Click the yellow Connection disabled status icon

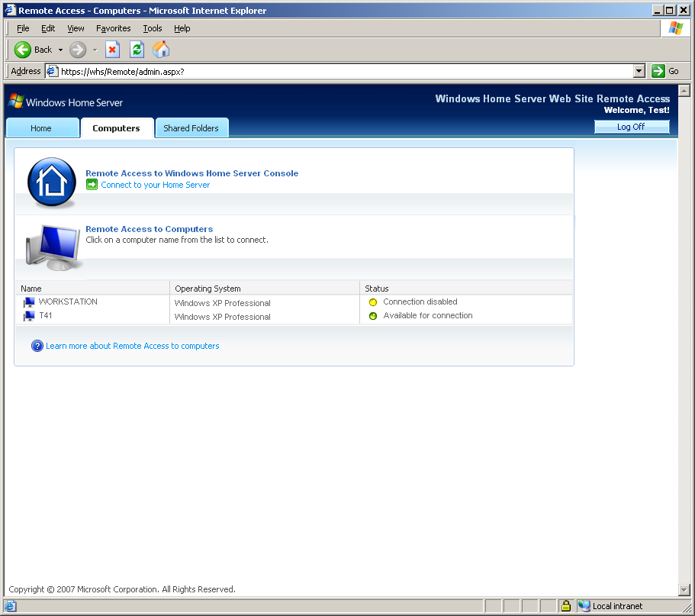click(x=373, y=302)
